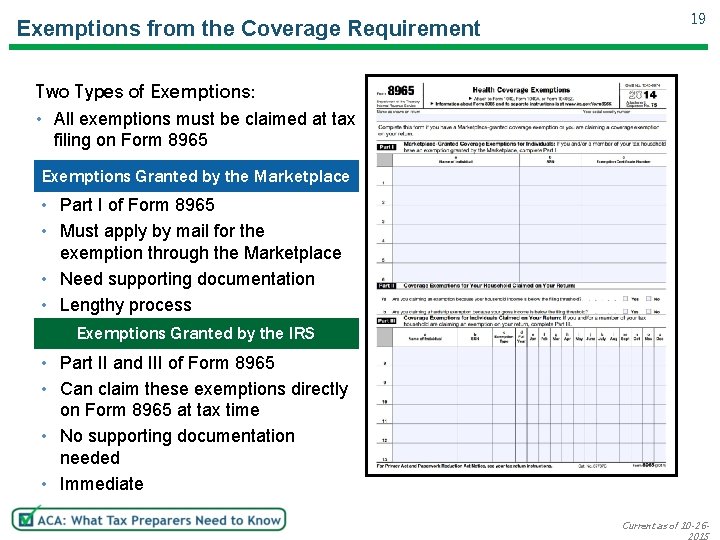Image resolution: width=720 pixels, height=540 pixels.
Task: Click the bullet 'Part II and III of Form 8965'
Action: pos(167,363)
